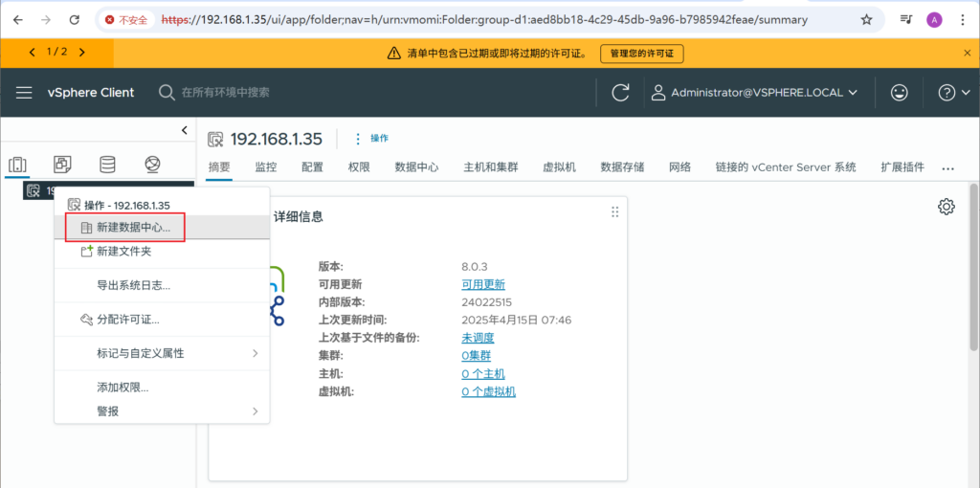Switch to 主机和集群 tab
The height and width of the screenshot is (488, 980).
point(491,166)
